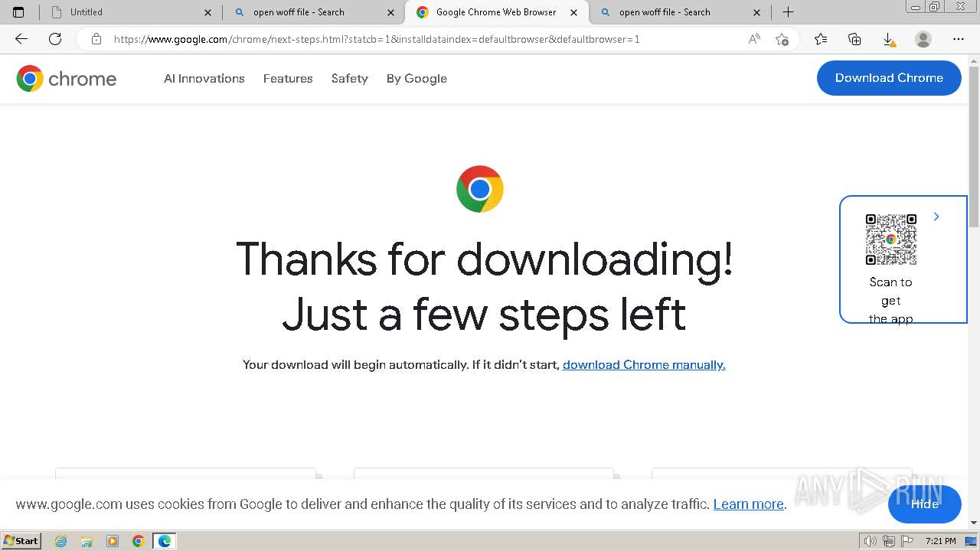The width and height of the screenshot is (980, 551).
Task: Click the large Chrome logo above heading
Action: click(480, 189)
